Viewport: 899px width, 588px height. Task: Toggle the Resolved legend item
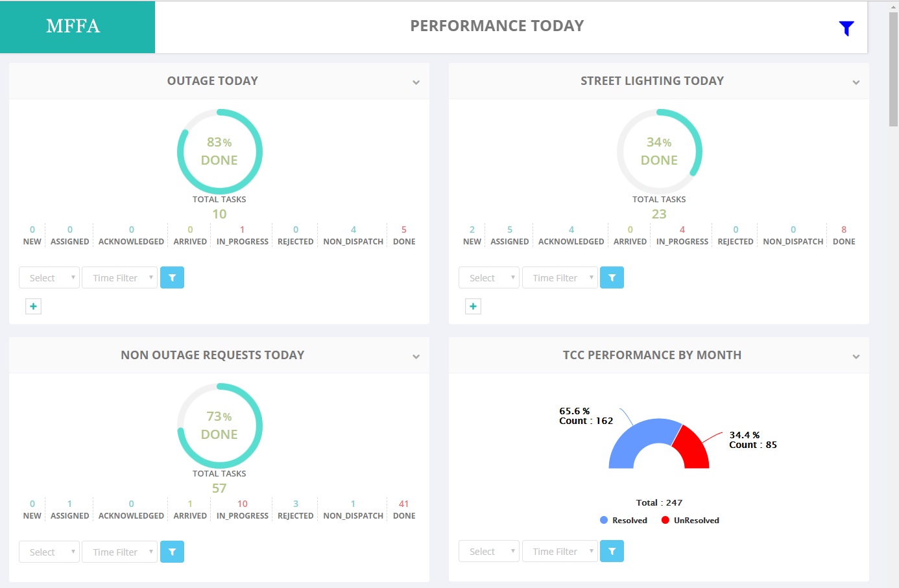pos(623,520)
